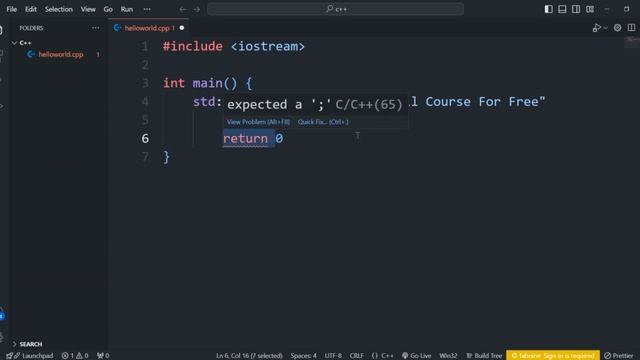640x360 pixels.
Task: Click the 'return' keyword on line 6
Action: 245,139
